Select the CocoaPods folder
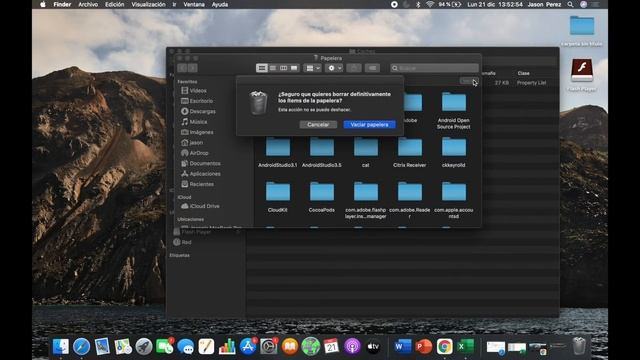Image resolution: width=640 pixels, height=360 pixels. tap(322, 197)
